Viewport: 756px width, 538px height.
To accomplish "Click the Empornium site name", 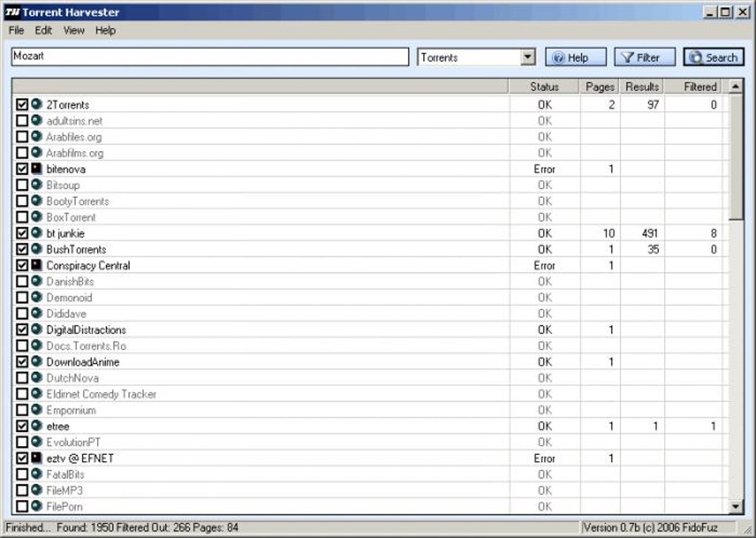I will (x=71, y=411).
